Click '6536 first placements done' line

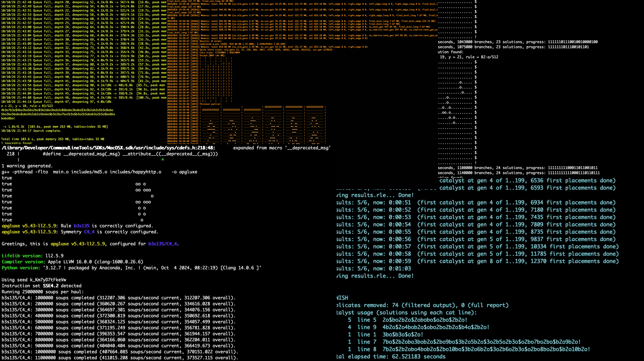point(527,180)
